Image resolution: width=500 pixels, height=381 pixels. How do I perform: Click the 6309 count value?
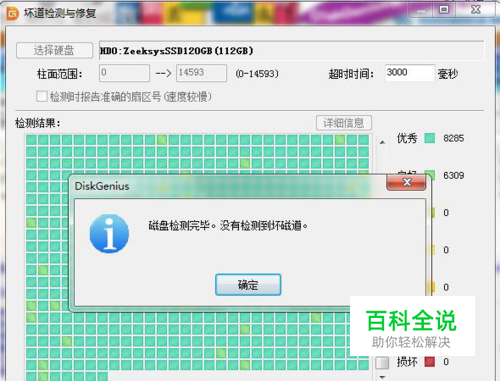(453, 175)
